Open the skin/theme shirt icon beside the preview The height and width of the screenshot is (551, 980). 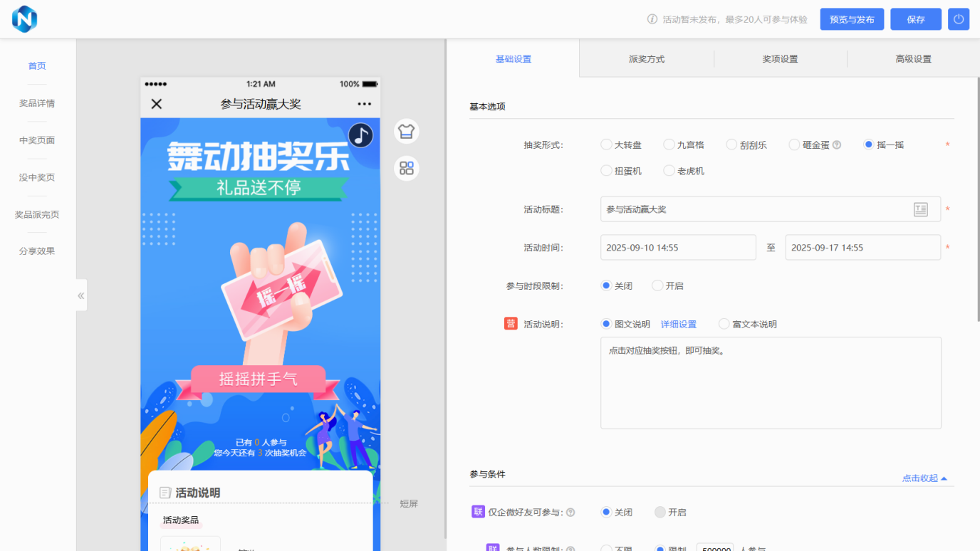[x=406, y=131]
